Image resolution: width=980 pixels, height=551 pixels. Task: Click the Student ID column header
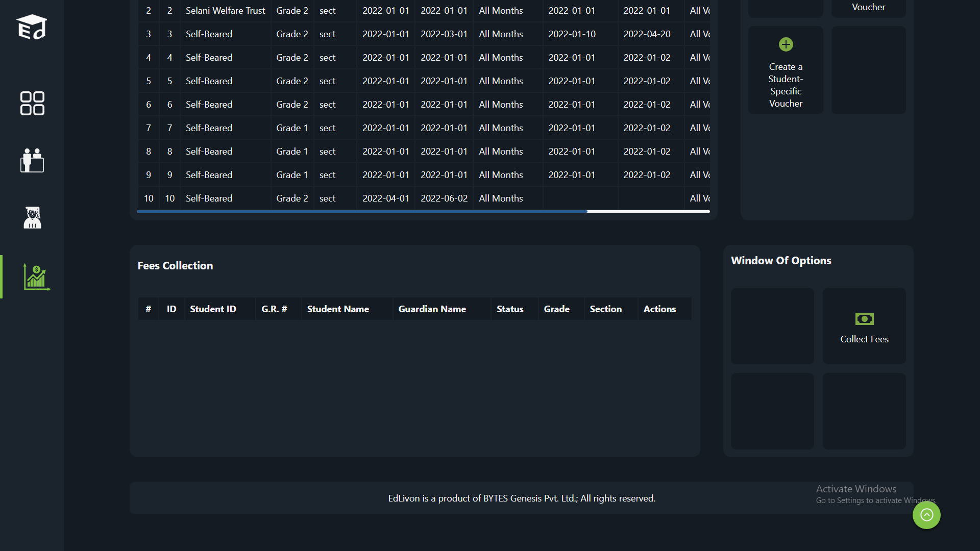pyautogui.click(x=213, y=309)
